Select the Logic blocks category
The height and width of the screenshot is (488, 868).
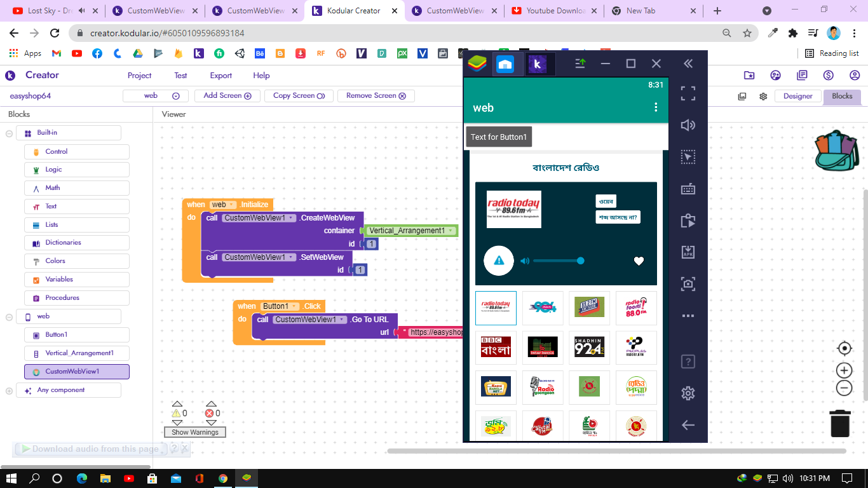click(77, 170)
